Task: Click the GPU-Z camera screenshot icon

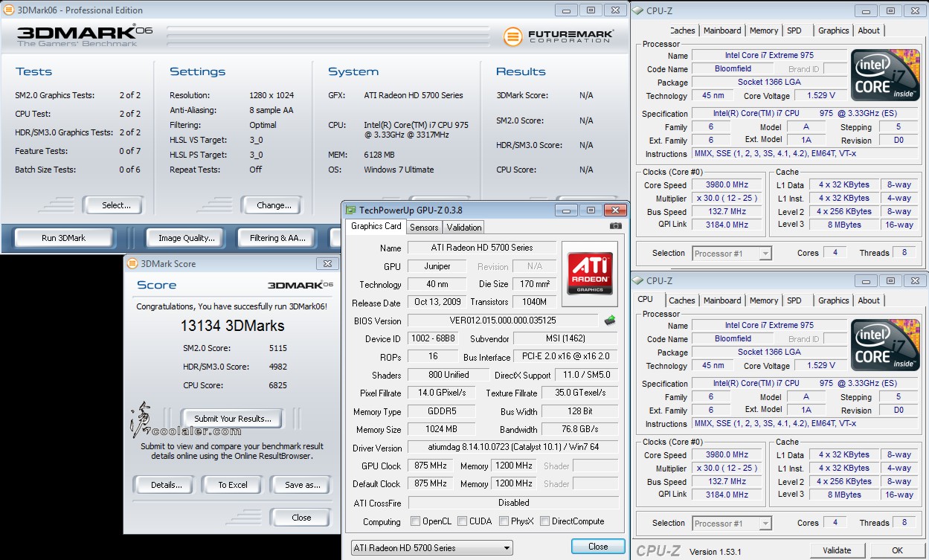Action: [615, 226]
